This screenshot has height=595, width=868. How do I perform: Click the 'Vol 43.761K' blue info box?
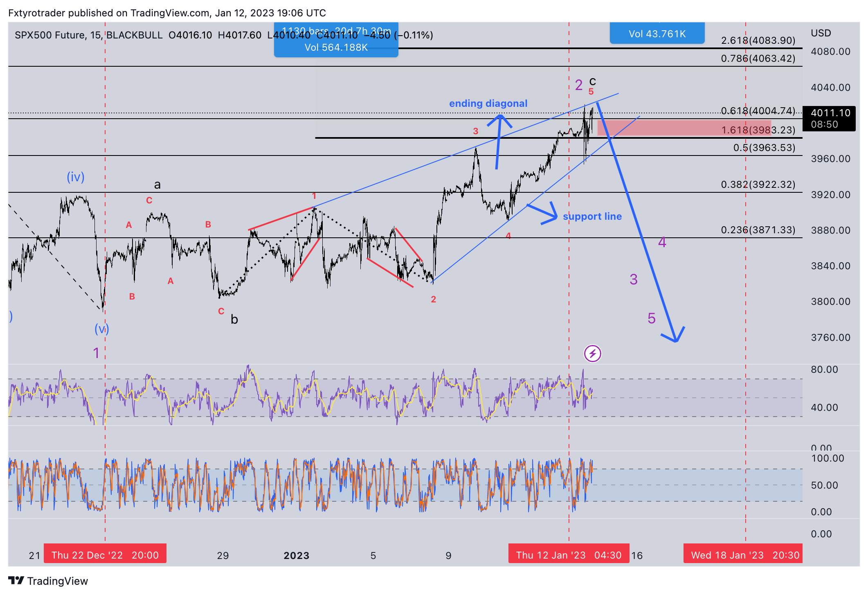point(657,33)
